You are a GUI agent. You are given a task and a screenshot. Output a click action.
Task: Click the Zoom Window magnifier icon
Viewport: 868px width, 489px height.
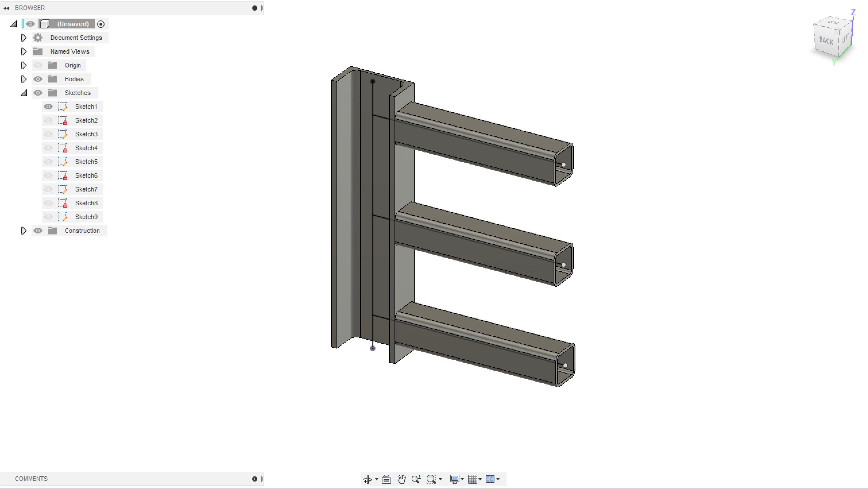(x=431, y=479)
